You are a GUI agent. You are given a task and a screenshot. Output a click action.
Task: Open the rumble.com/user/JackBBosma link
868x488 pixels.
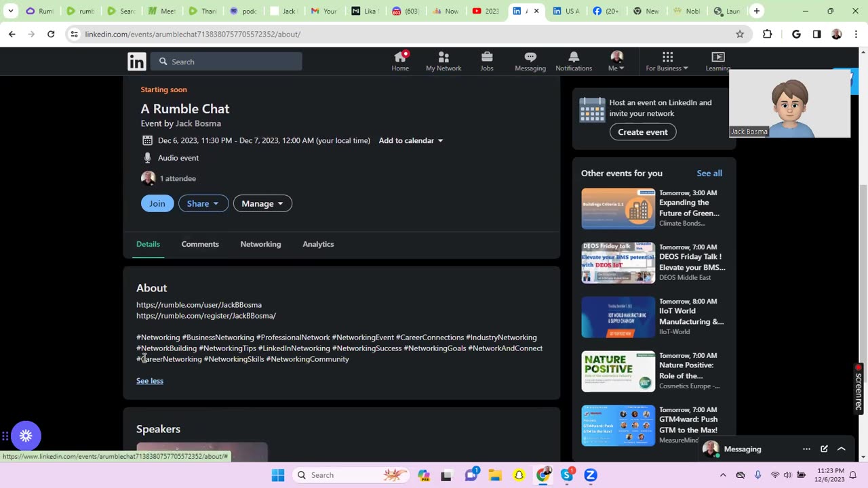[199, 305]
